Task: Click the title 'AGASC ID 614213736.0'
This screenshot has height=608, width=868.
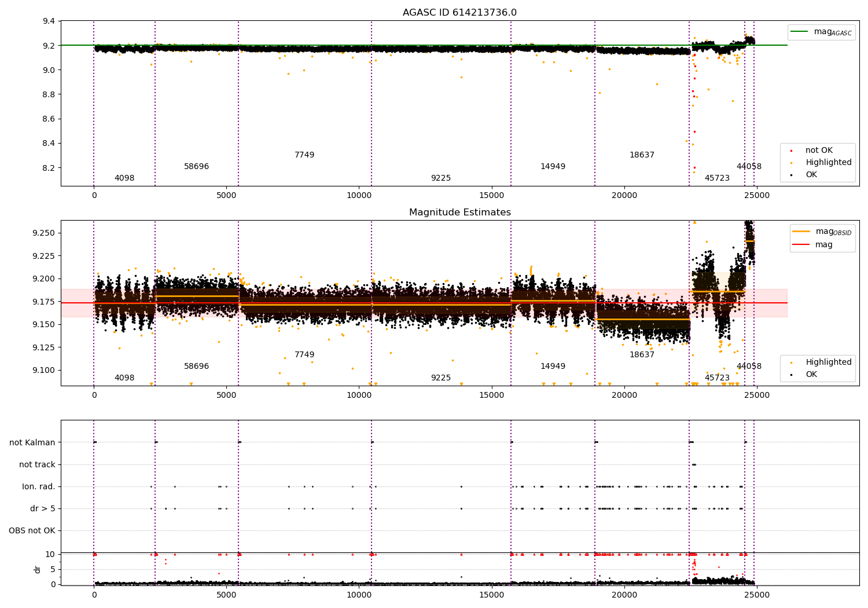Action: click(459, 13)
